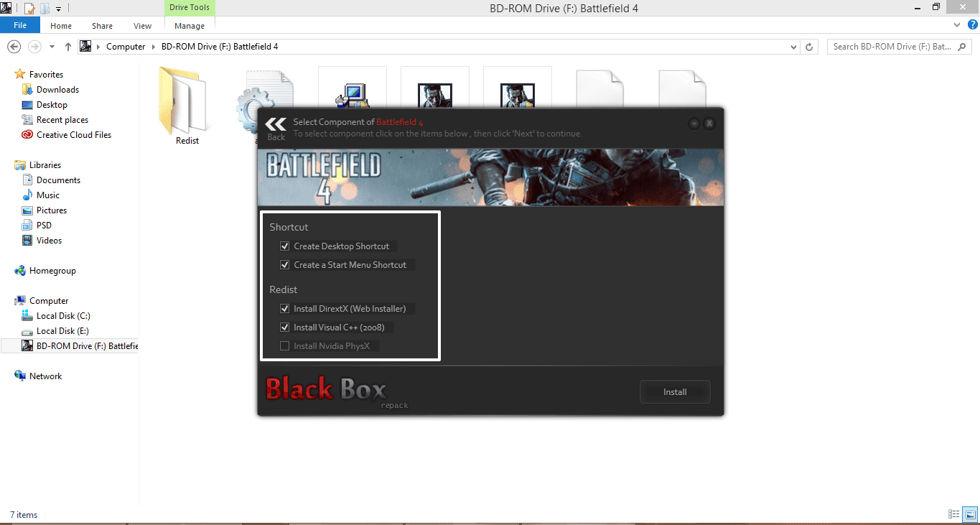This screenshot has height=525, width=980.
Task: Click the Drive Tools contextual tab header
Action: (190, 8)
